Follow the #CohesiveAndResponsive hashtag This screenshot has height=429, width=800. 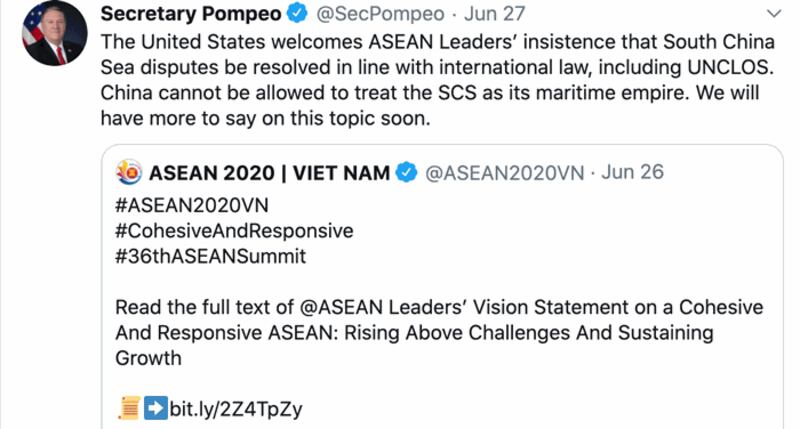click(235, 230)
